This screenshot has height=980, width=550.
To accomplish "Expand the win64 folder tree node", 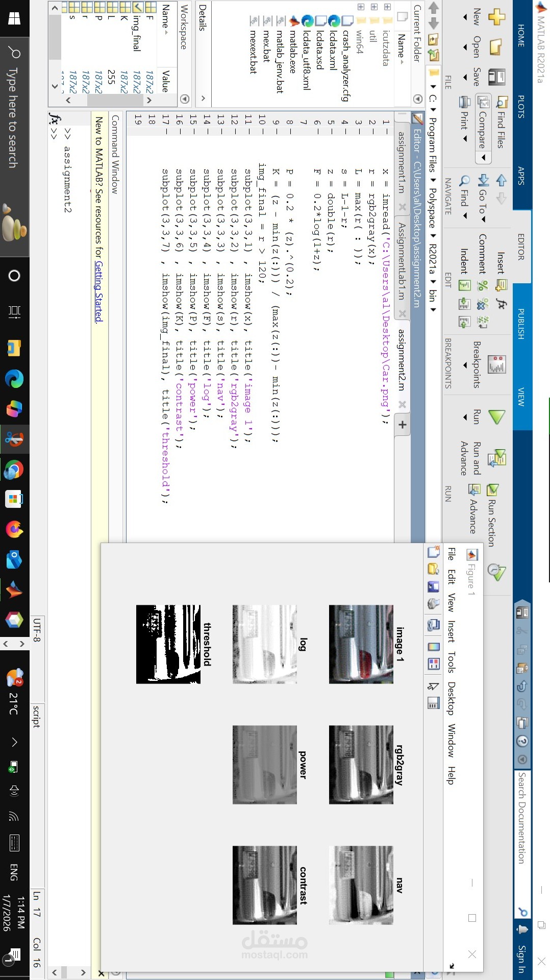I will tap(361, 7).
